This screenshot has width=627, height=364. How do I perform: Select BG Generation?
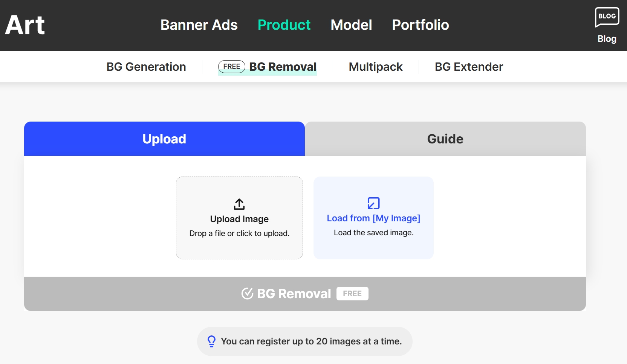pos(146,67)
